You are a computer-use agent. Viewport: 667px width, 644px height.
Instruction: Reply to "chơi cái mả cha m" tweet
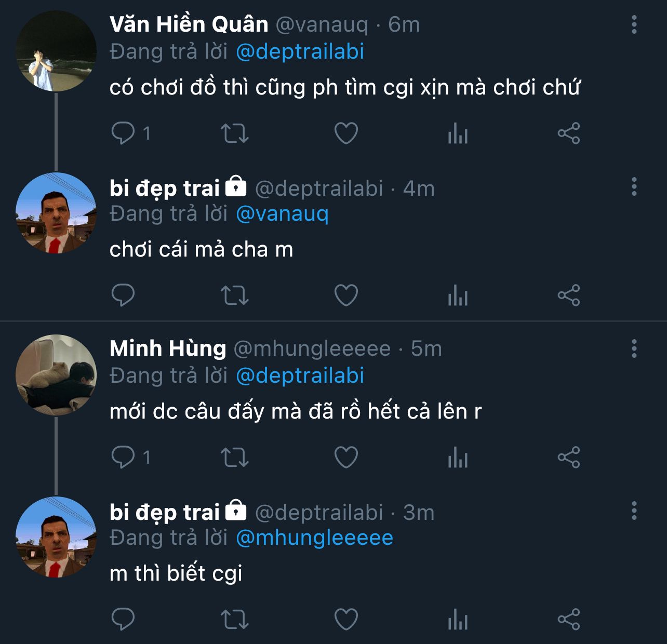point(123,295)
